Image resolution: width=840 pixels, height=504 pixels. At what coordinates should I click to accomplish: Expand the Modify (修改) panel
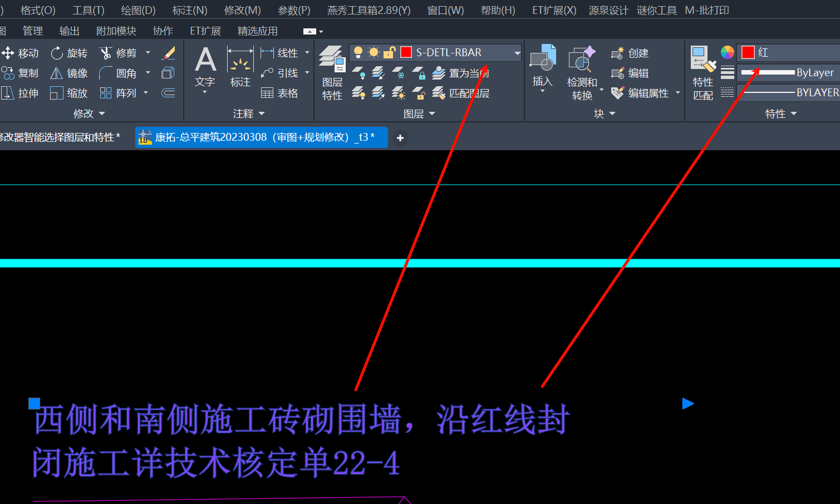click(x=89, y=113)
